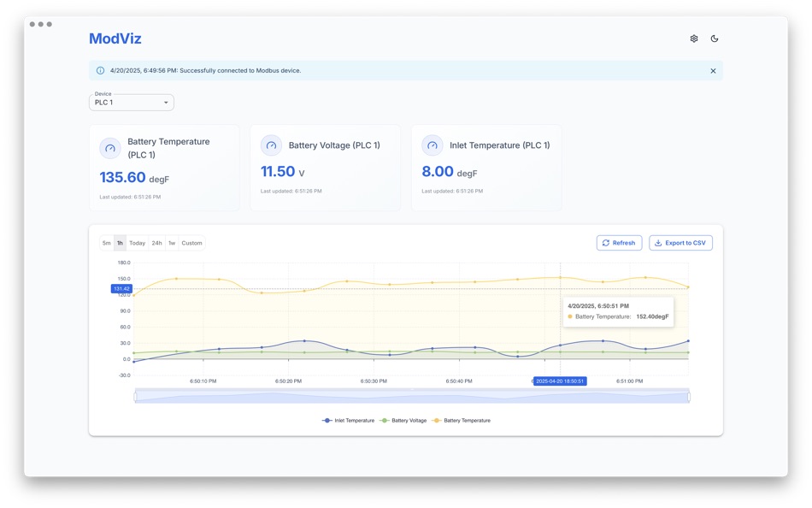Select the 24h time range
Viewport: 812px width, 508px height.
pos(157,243)
